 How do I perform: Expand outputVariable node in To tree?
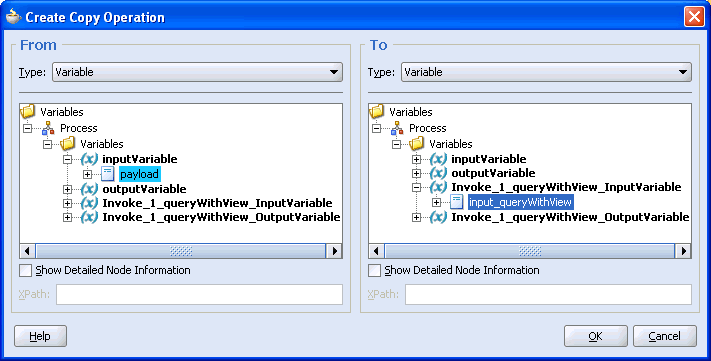click(416, 173)
